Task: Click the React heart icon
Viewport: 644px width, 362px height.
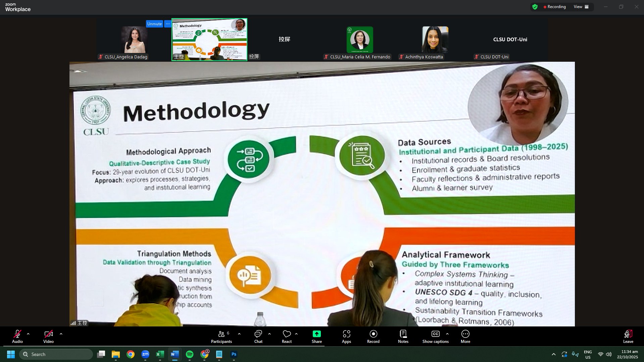Action: pos(287,334)
